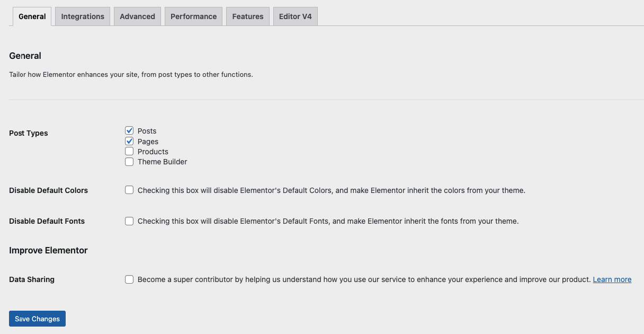Tick the Disable Default Fonts checkbox
The width and height of the screenshot is (644, 334).
coord(129,221)
